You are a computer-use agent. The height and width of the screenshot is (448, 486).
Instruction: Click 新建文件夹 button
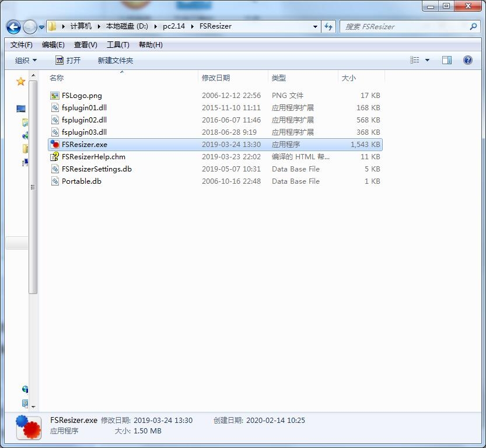[x=116, y=61]
